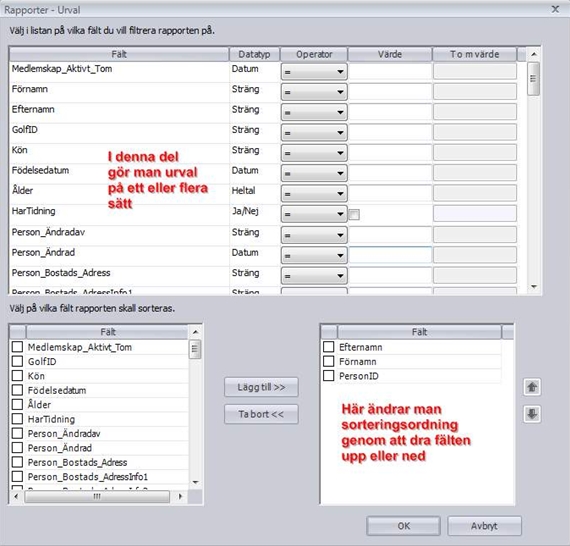Tick the GolfID checkbox in sort list

pos(17,361)
